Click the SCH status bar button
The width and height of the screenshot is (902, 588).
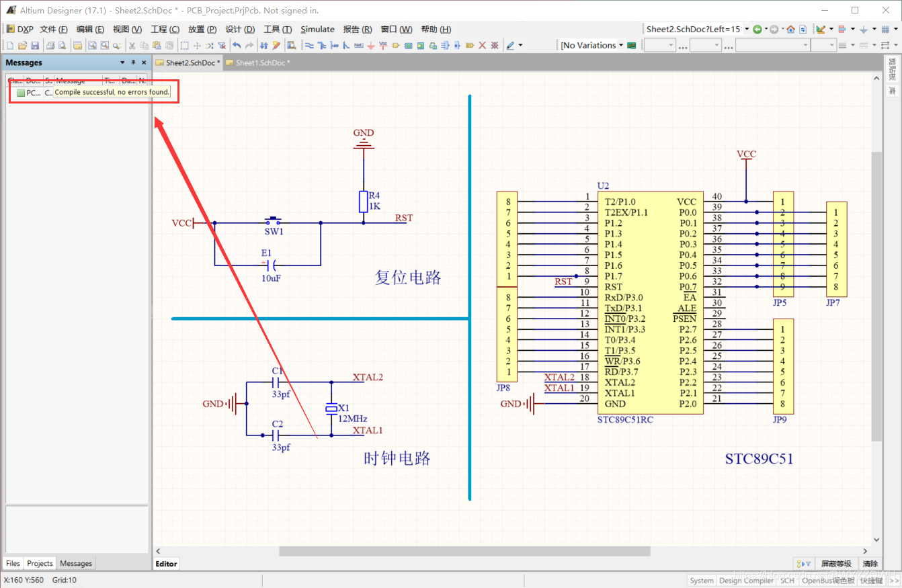787,581
